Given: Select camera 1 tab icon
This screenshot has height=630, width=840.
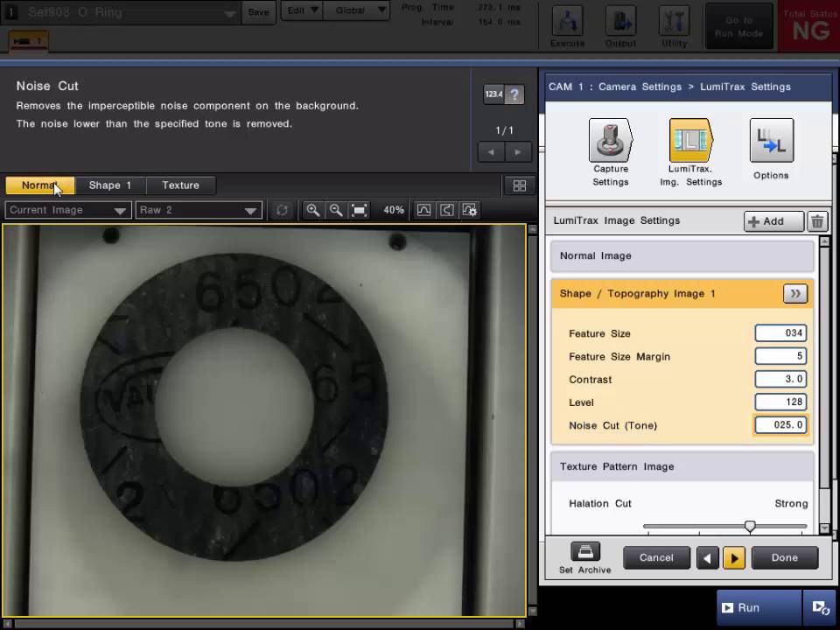Looking at the screenshot, I should [28, 41].
